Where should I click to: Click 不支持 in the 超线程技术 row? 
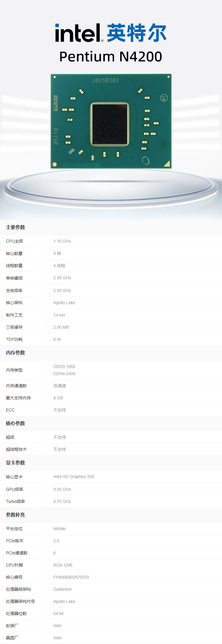(x=59, y=449)
